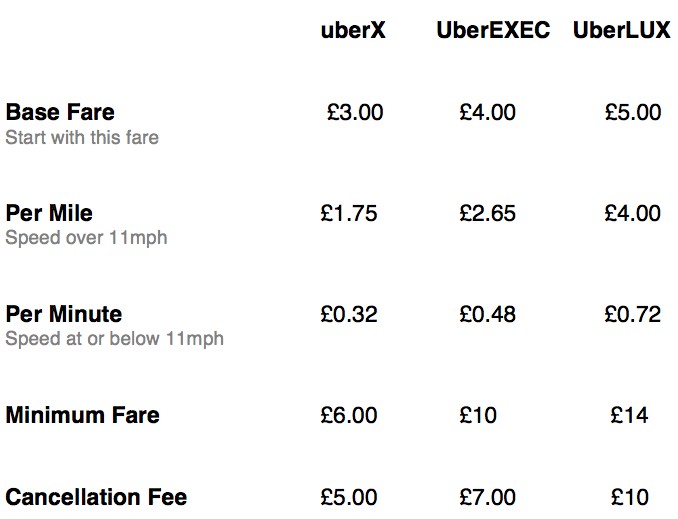The image size is (678, 519).
Task: Select the UberEXEC column header
Action: (x=493, y=30)
